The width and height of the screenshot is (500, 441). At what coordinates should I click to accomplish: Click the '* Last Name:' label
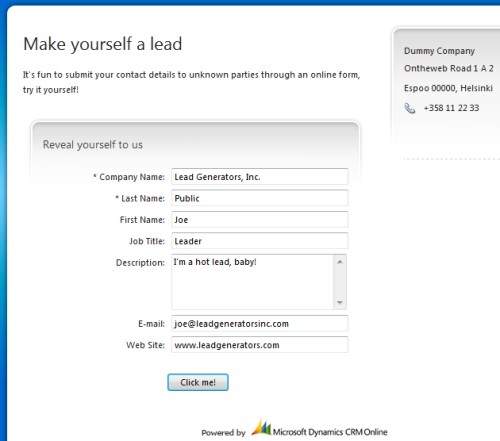pos(140,198)
